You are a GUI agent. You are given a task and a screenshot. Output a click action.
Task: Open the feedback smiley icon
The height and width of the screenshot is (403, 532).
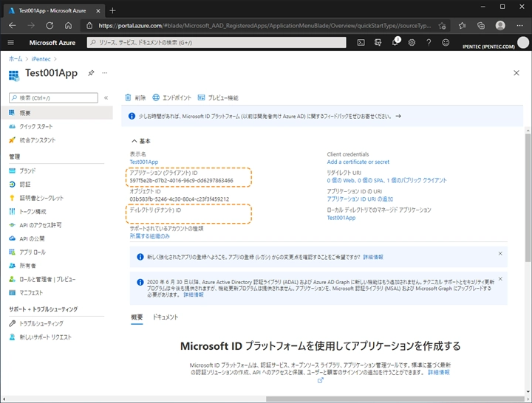coord(446,42)
